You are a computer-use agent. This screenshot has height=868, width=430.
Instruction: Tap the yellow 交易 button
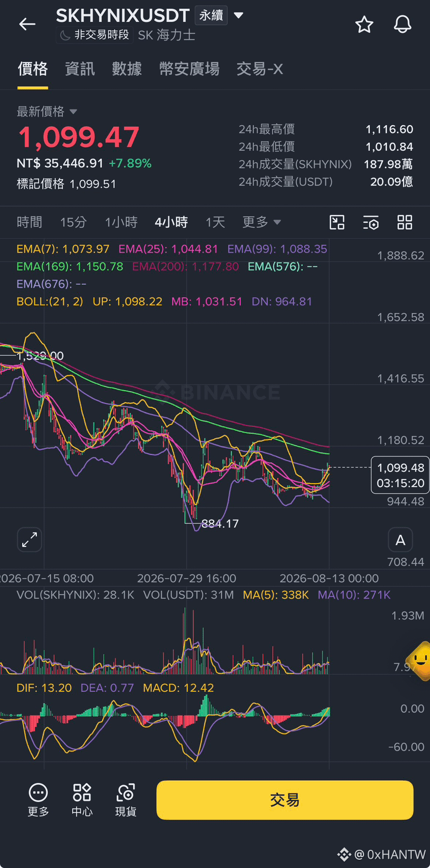pyautogui.click(x=285, y=800)
